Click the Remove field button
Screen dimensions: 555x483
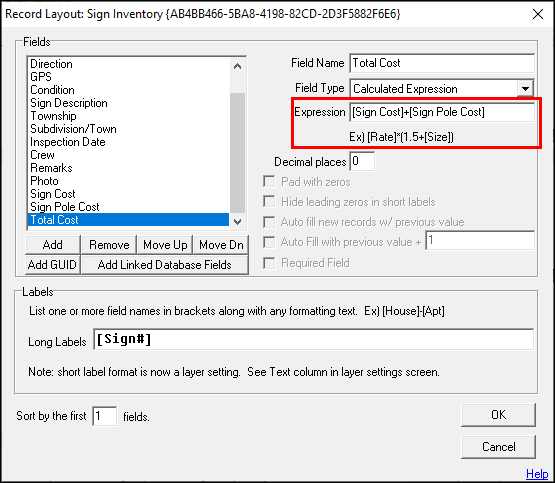[x=109, y=245]
